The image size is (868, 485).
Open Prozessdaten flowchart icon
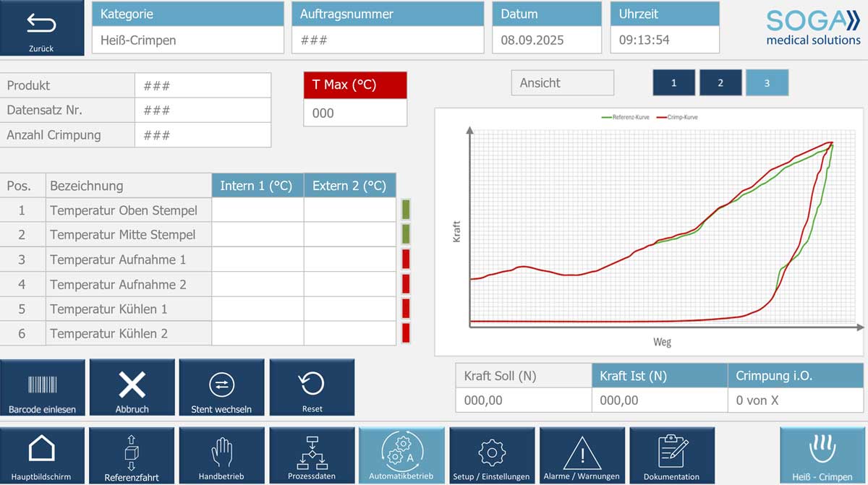pyautogui.click(x=312, y=455)
